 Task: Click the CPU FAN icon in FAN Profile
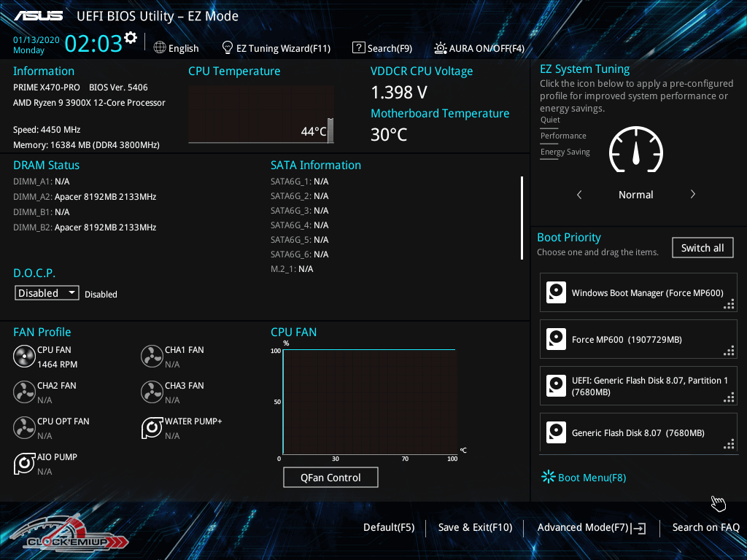[24, 357]
